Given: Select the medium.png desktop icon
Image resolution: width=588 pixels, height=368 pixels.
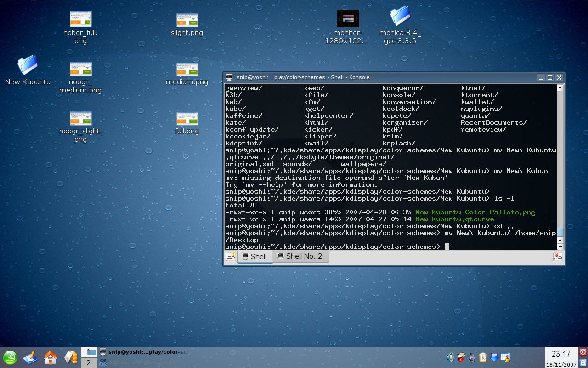Looking at the screenshot, I should [187, 75].
